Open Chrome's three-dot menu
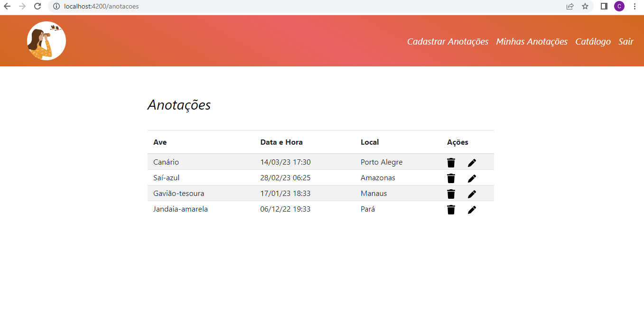The height and width of the screenshot is (324, 644). pyautogui.click(x=635, y=7)
